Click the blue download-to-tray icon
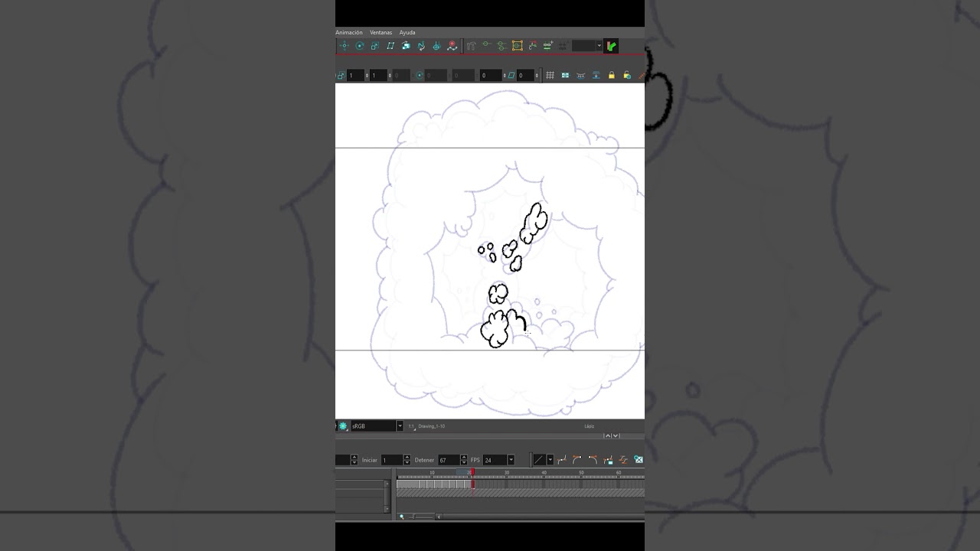The width and height of the screenshot is (980, 551). pos(596,75)
